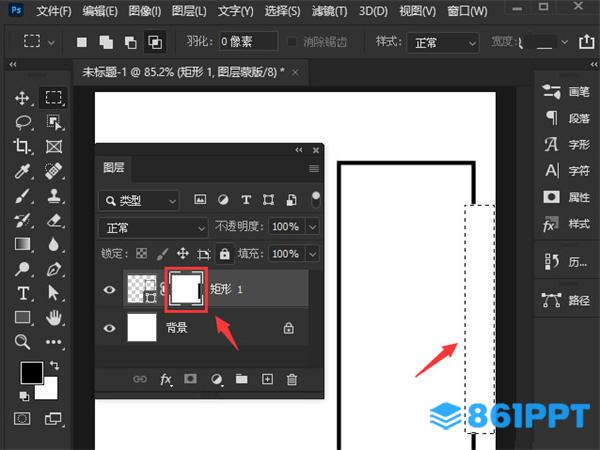Expand the 填充 fill slider arrow

[x=313, y=254]
